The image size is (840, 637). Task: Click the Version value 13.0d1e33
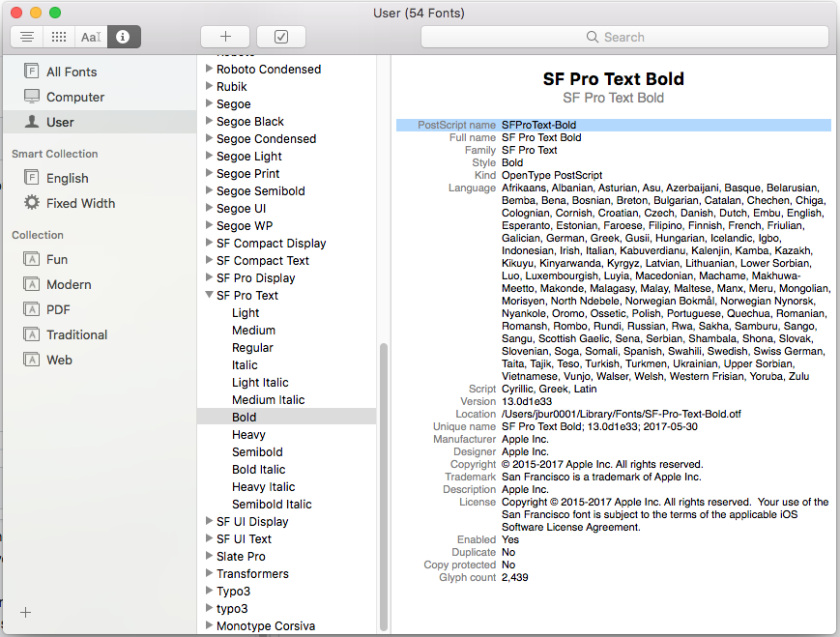click(x=526, y=401)
